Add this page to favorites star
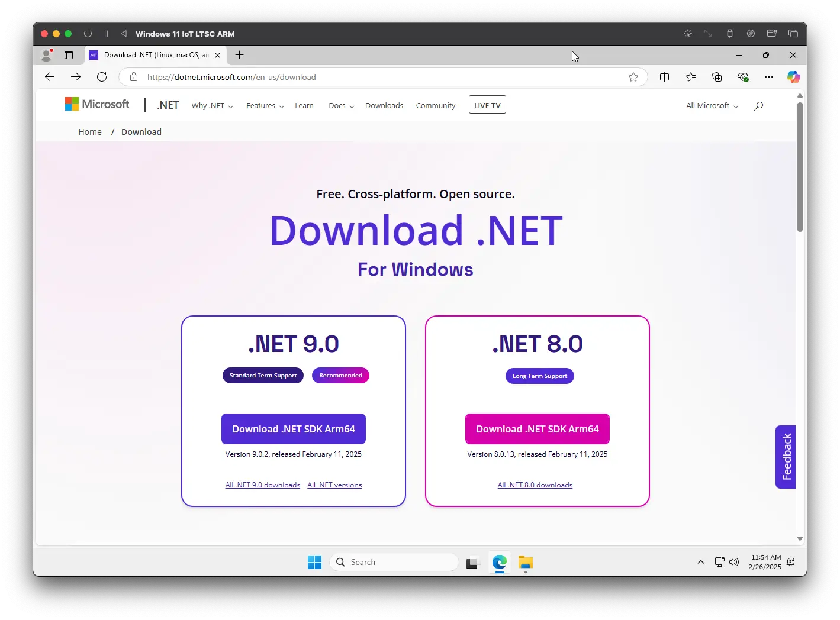The width and height of the screenshot is (840, 620). [633, 77]
